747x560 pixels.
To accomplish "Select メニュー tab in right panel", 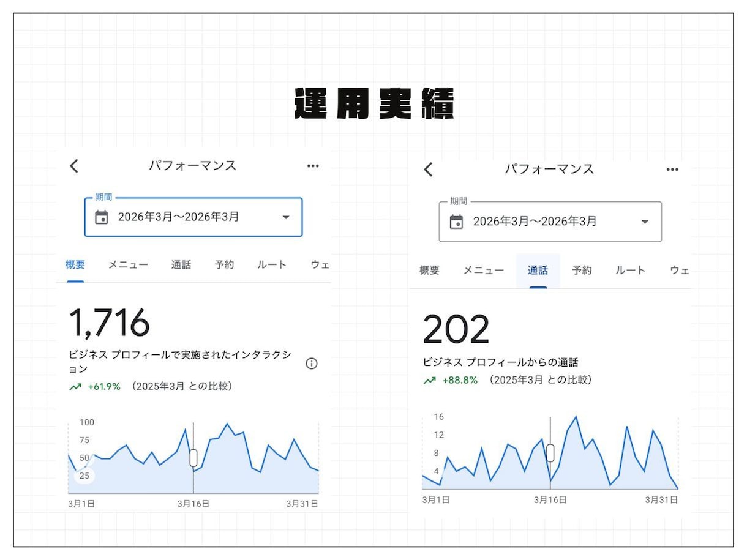I will coord(484,271).
